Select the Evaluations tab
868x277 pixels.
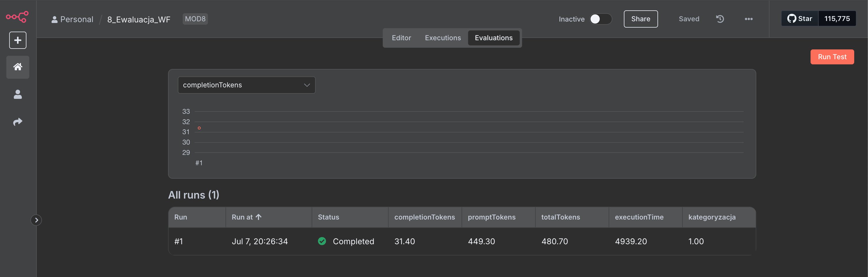[x=494, y=38]
